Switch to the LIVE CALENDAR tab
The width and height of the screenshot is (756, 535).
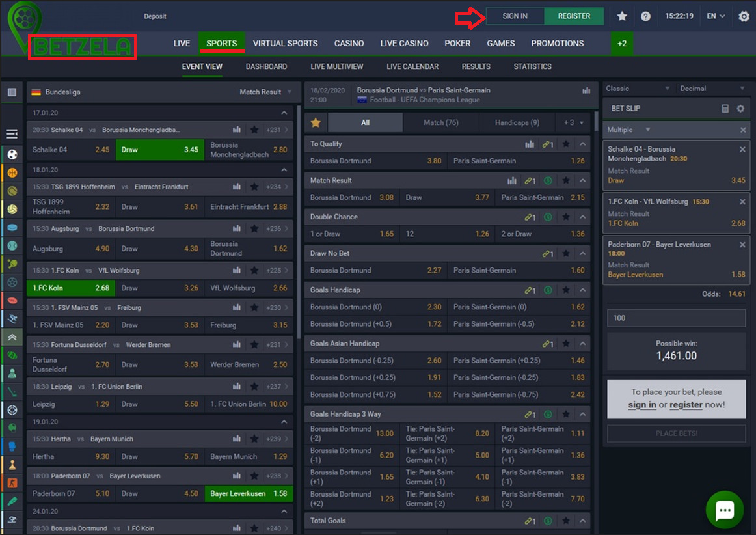click(x=412, y=66)
